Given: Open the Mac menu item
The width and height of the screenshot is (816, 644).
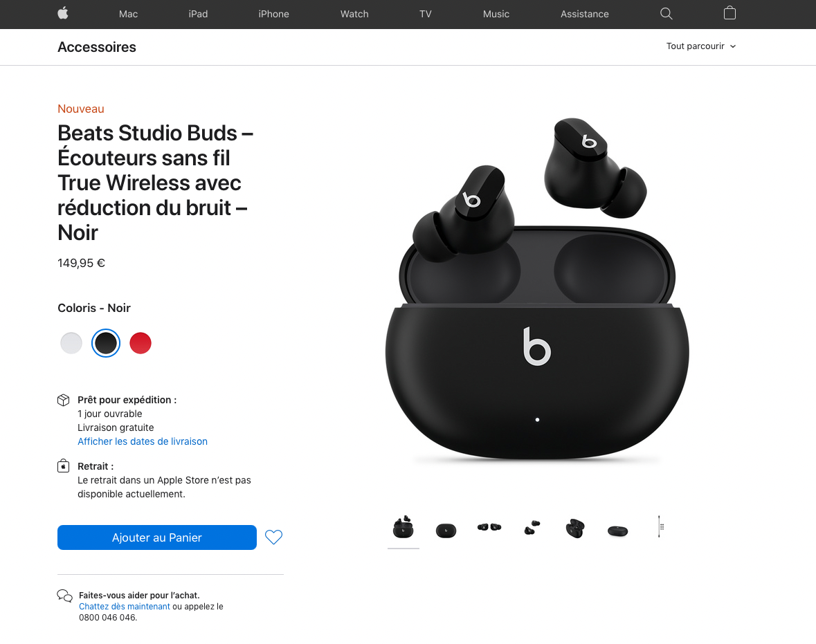Looking at the screenshot, I should (x=128, y=14).
